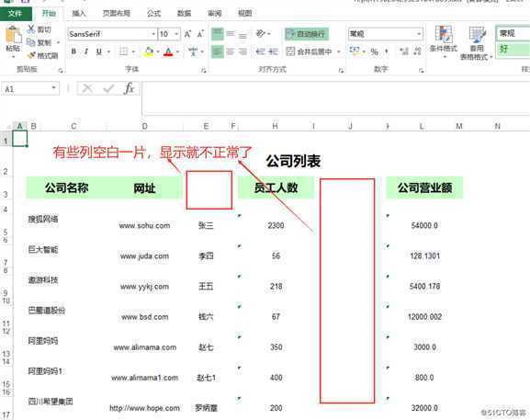Expand the Name Box A1 dropdown
530x420 pixels.
[x=54, y=88]
